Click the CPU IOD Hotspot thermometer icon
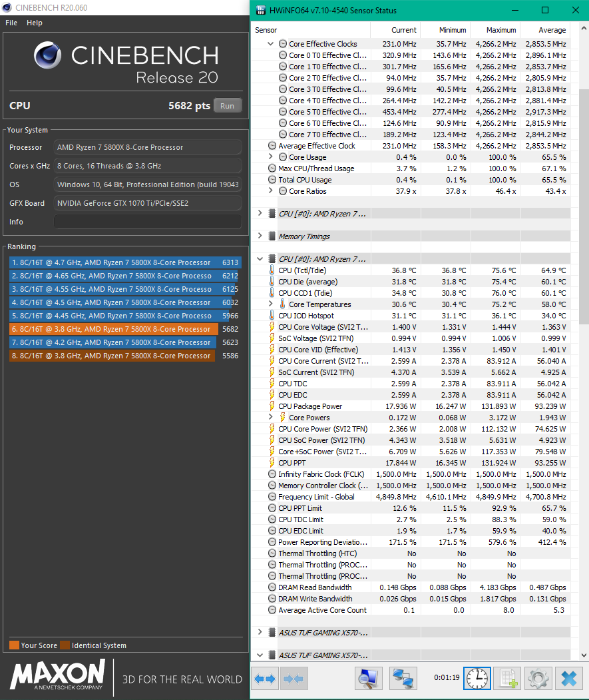 [x=272, y=315]
